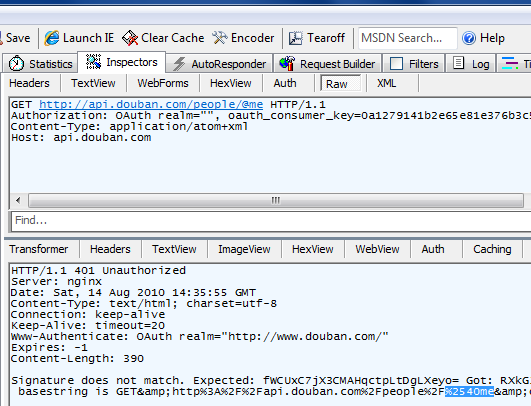The height and width of the screenshot is (406, 531).
Task: Select the XML request inspector tab
Action: 387,83
